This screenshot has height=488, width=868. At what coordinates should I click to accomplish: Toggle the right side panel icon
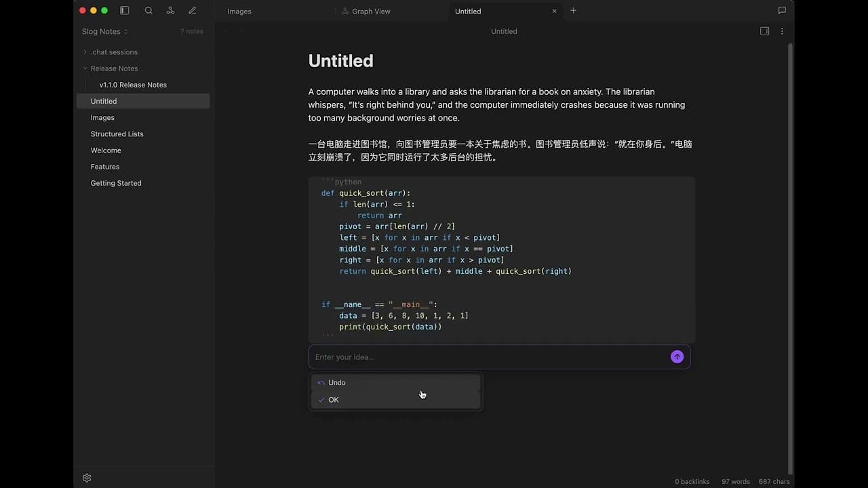[x=764, y=31]
